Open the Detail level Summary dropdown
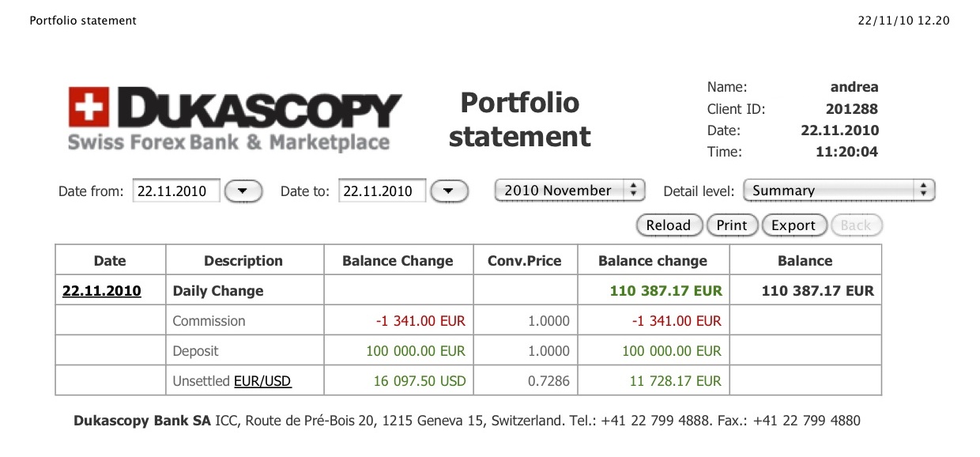The image size is (980, 457). click(839, 191)
